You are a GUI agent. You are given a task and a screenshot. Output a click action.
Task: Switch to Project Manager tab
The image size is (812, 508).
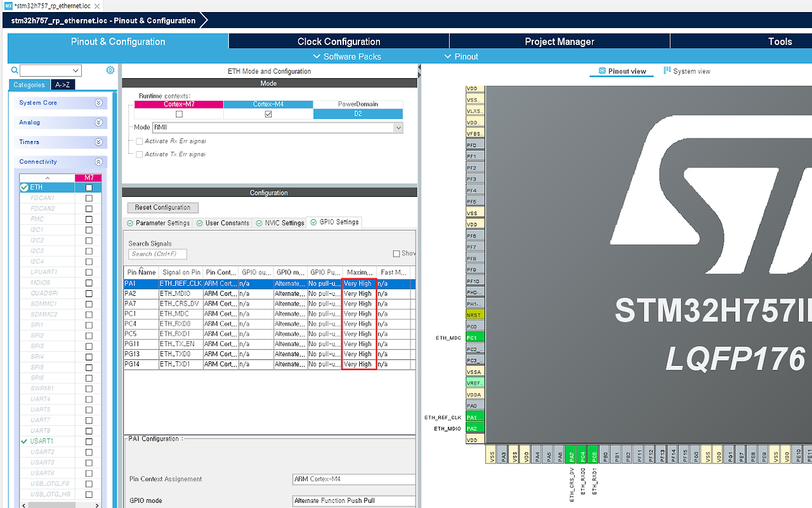560,41
